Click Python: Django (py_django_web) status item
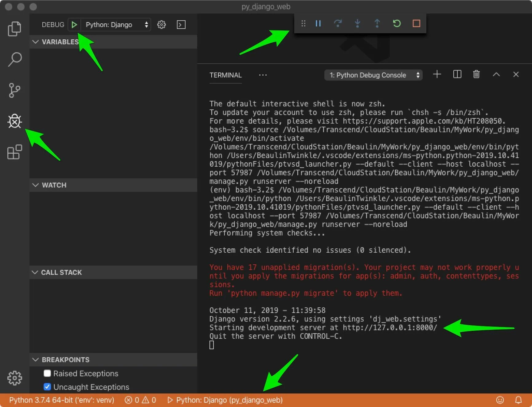 (225, 400)
